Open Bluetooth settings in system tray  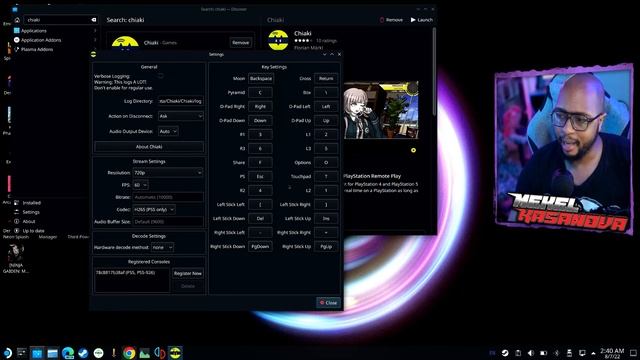coord(556,353)
